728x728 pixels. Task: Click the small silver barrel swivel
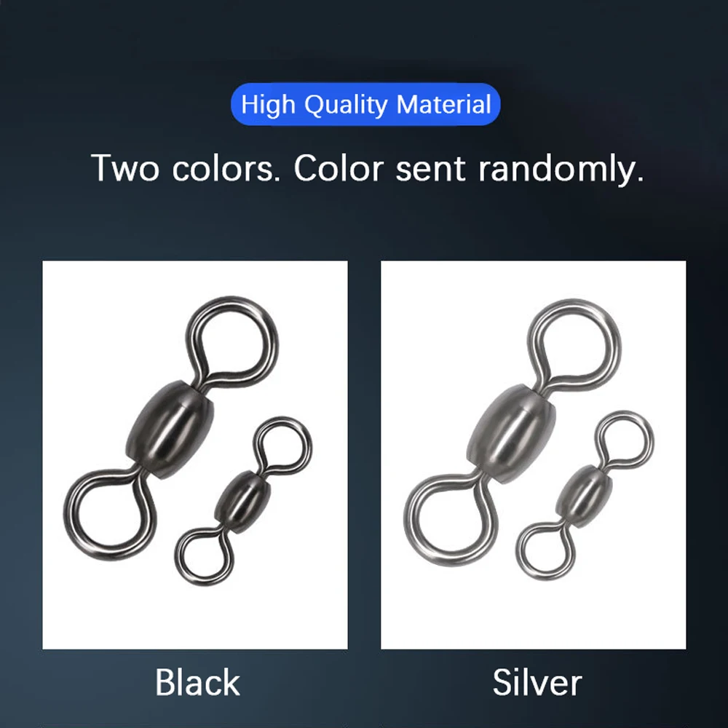(585, 496)
